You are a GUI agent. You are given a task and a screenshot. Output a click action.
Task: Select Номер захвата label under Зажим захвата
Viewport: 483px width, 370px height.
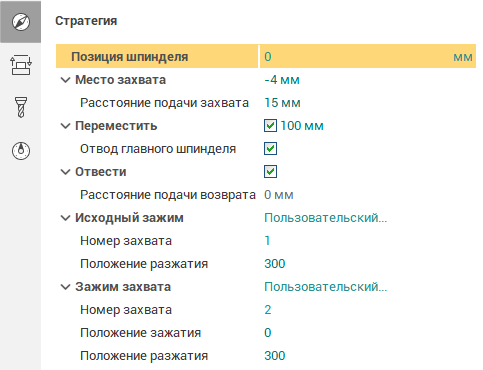[126, 310]
